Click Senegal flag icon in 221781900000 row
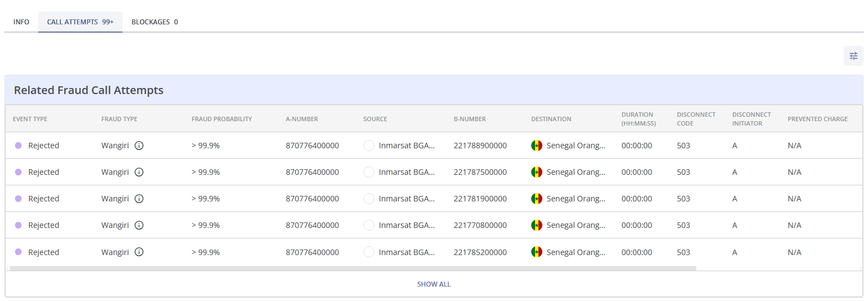Image resolution: width=868 pixels, height=301 pixels. click(537, 199)
